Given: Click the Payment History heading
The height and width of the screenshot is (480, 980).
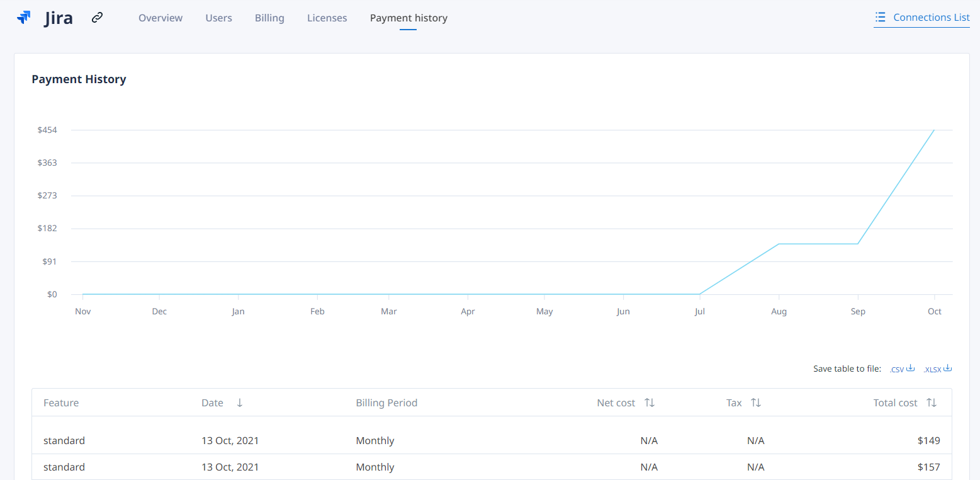Looking at the screenshot, I should click(x=79, y=79).
